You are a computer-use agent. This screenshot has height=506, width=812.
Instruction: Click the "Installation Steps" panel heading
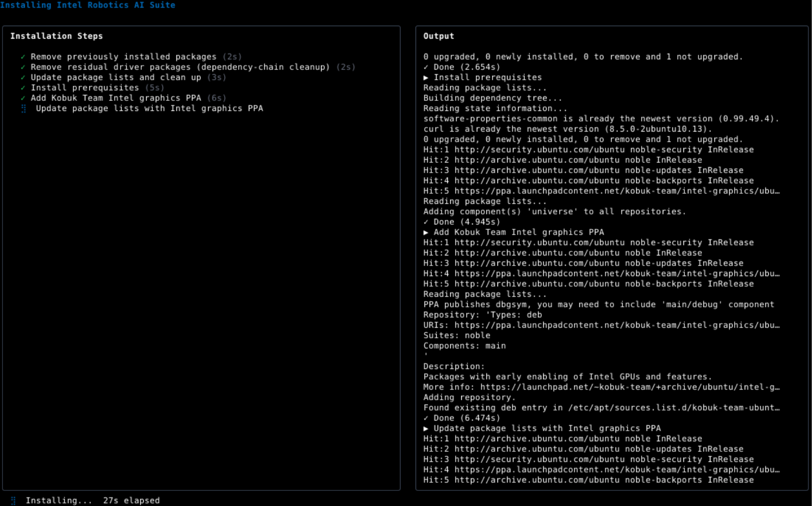click(57, 36)
